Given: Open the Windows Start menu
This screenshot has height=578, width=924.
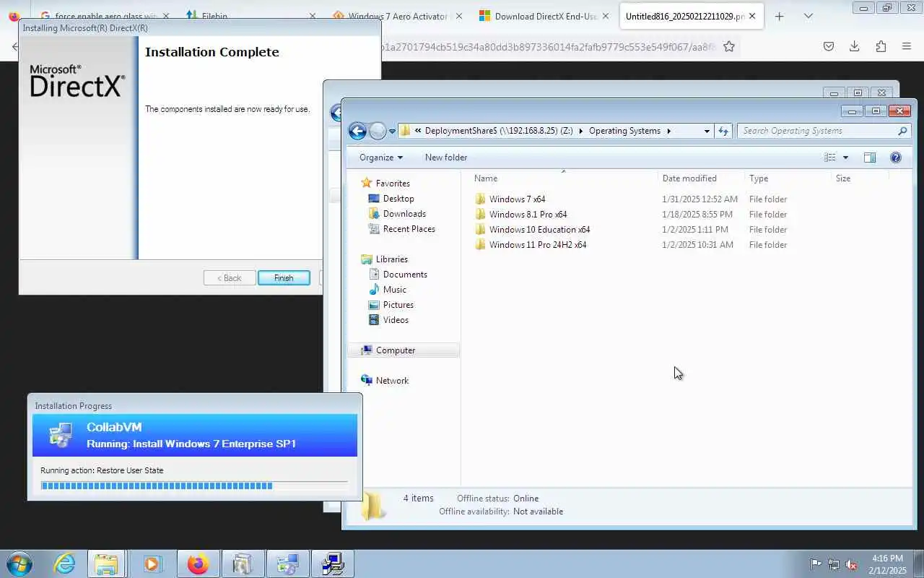Looking at the screenshot, I should coord(19,564).
